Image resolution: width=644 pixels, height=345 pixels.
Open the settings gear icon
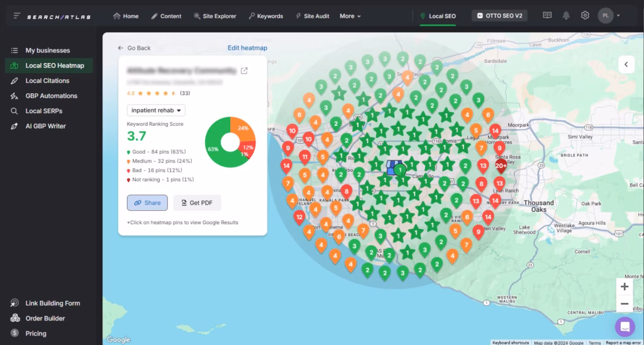(x=585, y=16)
